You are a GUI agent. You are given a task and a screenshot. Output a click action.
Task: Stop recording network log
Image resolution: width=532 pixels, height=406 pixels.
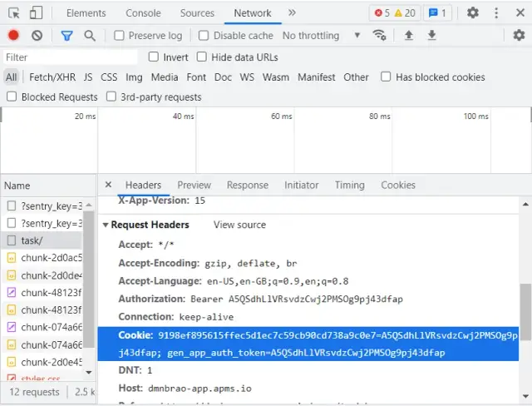click(x=13, y=36)
